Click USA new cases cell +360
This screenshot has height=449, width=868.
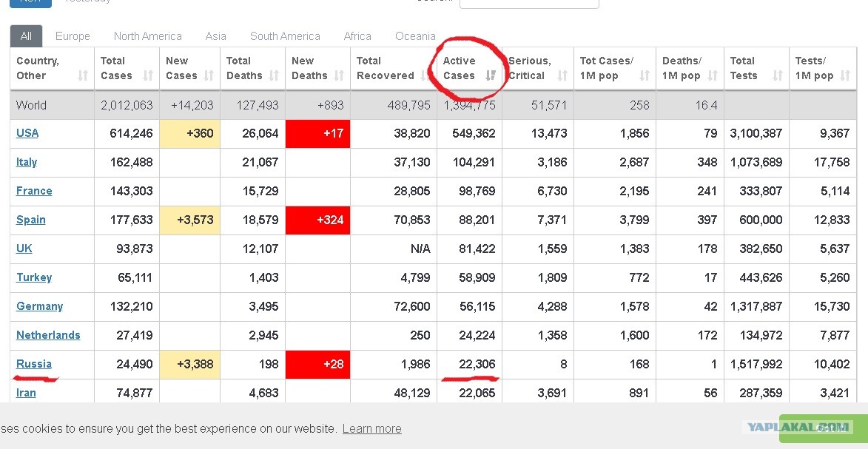(x=190, y=133)
